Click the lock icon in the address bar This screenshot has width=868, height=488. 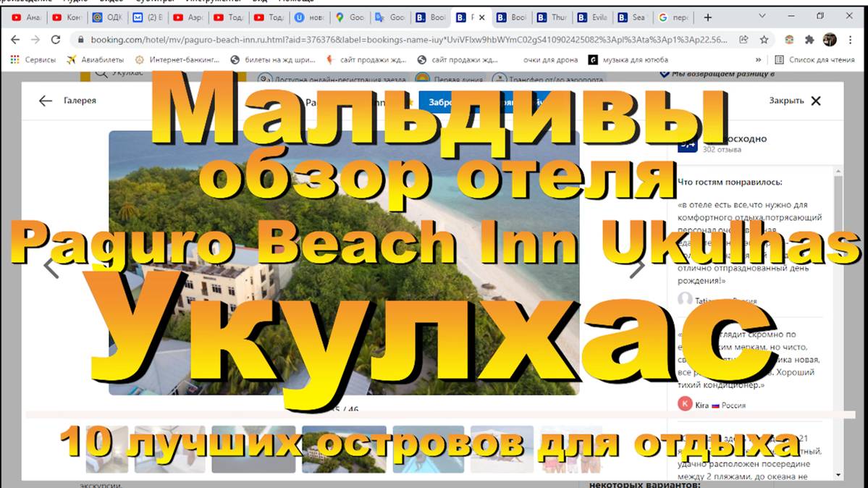pyautogui.click(x=80, y=39)
